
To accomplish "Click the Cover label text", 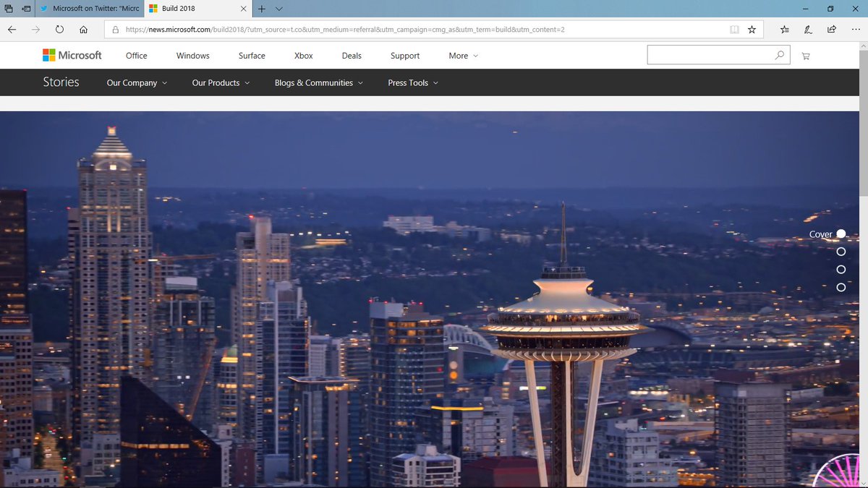I will tap(820, 234).
